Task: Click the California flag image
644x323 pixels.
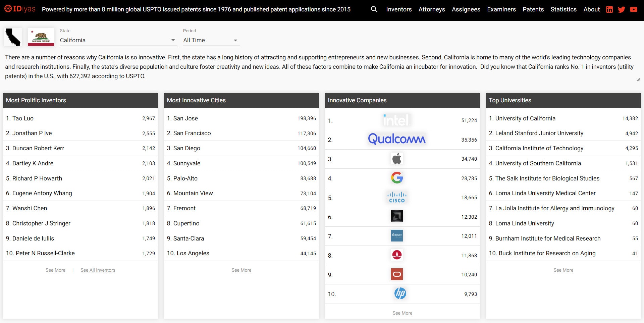Action: tap(41, 37)
